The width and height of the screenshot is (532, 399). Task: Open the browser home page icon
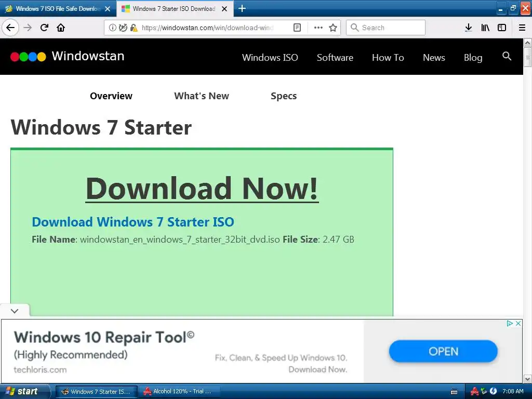point(61,28)
